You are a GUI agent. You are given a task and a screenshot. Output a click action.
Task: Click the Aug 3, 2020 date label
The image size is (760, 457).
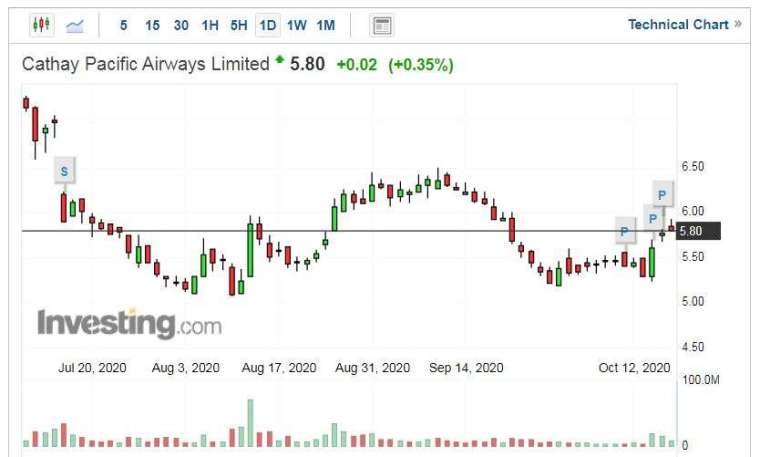click(x=186, y=368)
